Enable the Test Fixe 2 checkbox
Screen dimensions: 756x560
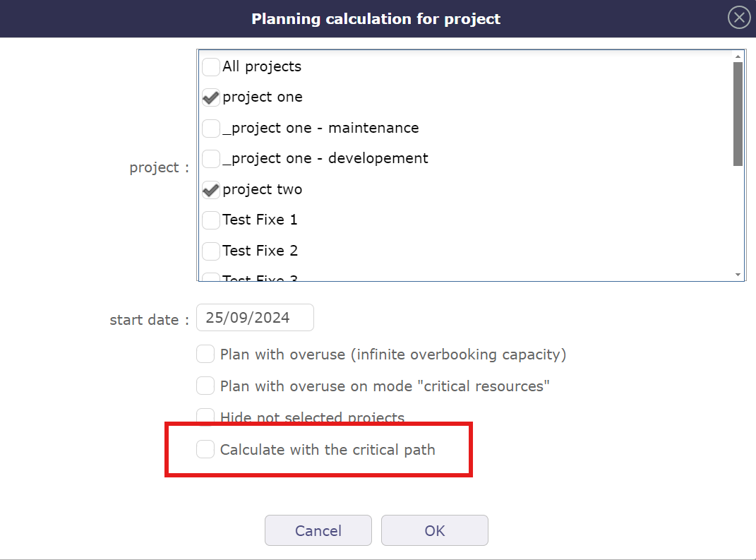pos(210,251)
